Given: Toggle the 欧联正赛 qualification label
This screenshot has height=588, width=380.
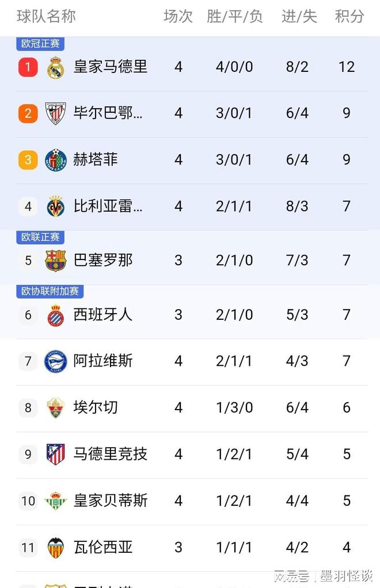Looking at the screenshot, I should point(40,237).
